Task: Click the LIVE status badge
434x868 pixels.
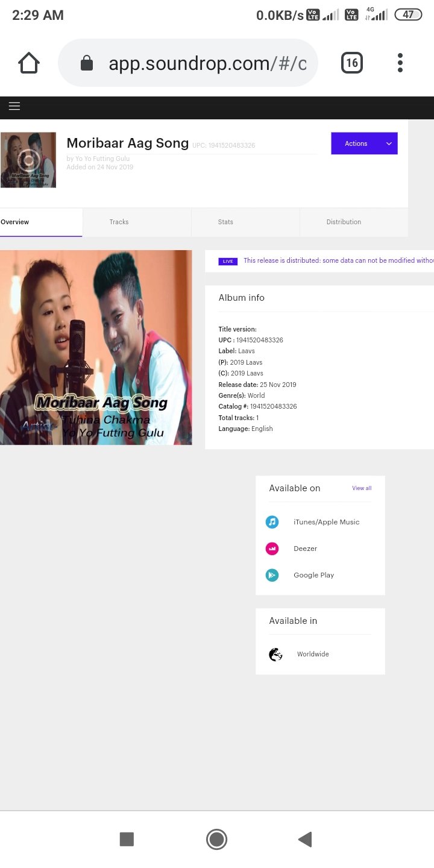Action: coord(228,261)
